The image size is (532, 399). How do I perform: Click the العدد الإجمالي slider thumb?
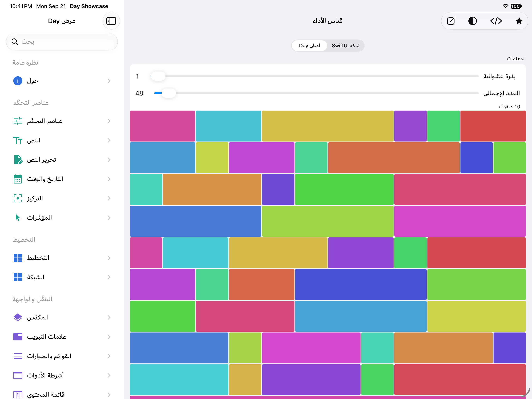[169, 93]
